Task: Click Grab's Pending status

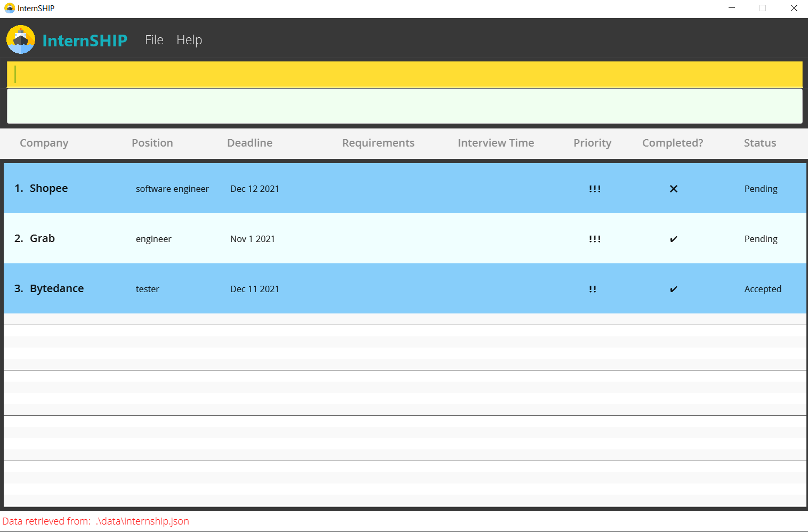Action: 761,239
